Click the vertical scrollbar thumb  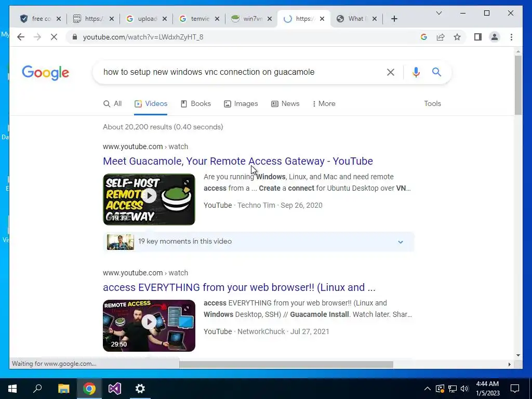[518, 85]
